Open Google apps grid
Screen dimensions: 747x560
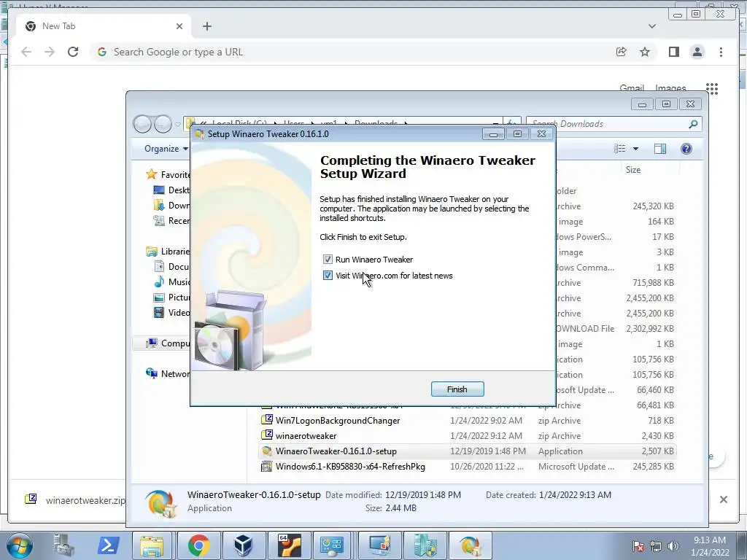click(712, 88)
